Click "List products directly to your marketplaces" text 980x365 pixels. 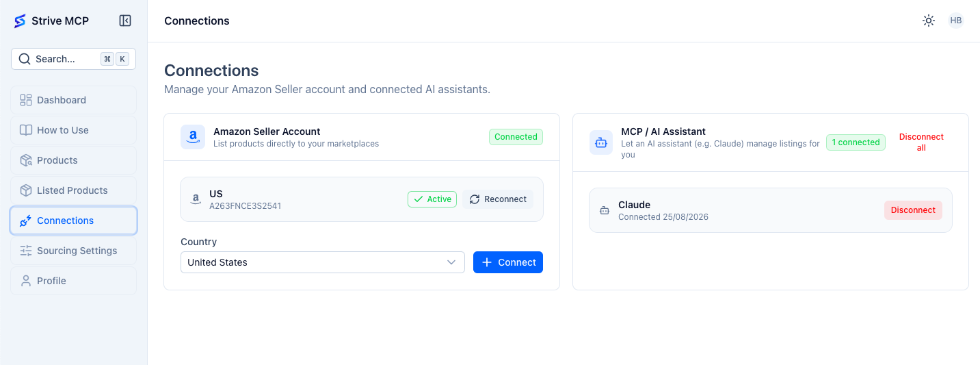click(x=296, y=144)
